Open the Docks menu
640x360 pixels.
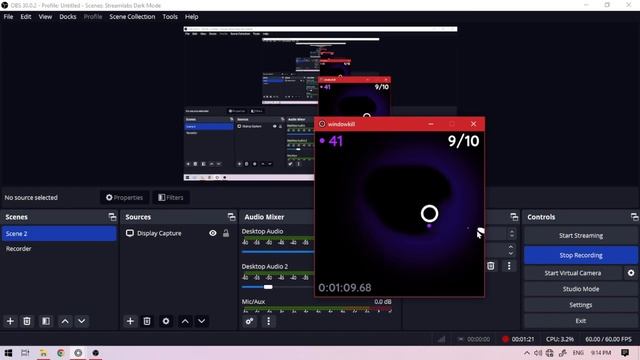(x=68, y=17)
